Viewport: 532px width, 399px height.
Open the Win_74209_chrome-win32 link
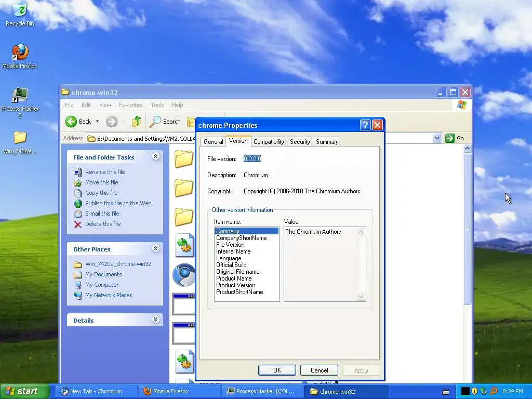[x=118, y=264]
